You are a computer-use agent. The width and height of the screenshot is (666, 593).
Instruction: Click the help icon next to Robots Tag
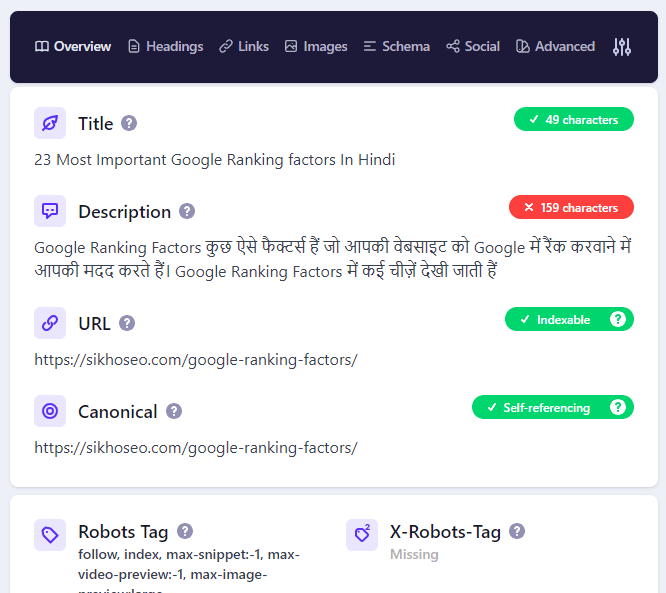pos(185,531)
